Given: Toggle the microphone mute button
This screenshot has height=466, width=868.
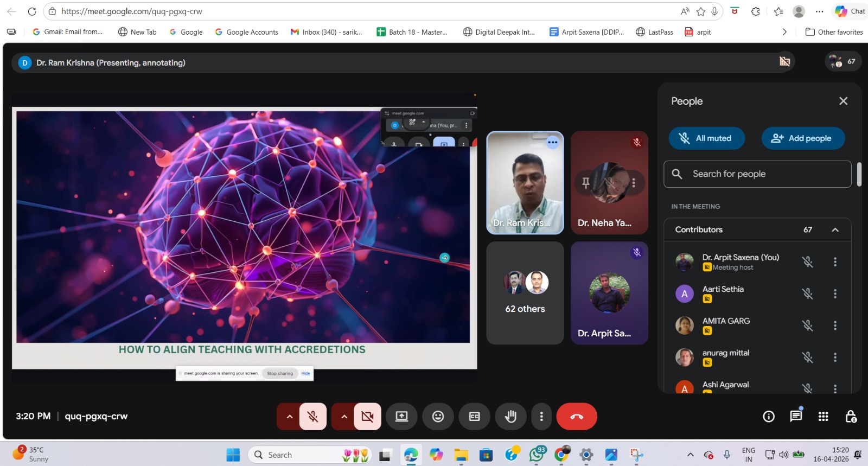Looking at the screenshot, I should pos(312,417).
